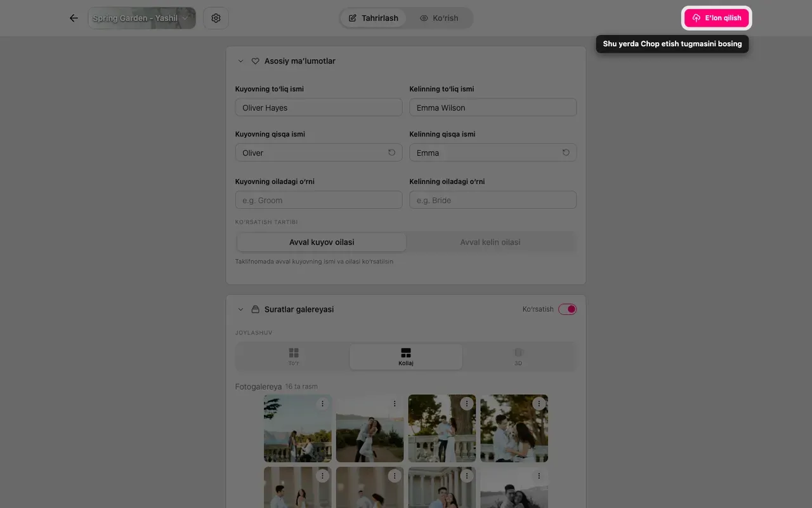This screenshot has width=812, height=508.
Task: Select Avval kelin oilasi option
Action: point(490,242)
